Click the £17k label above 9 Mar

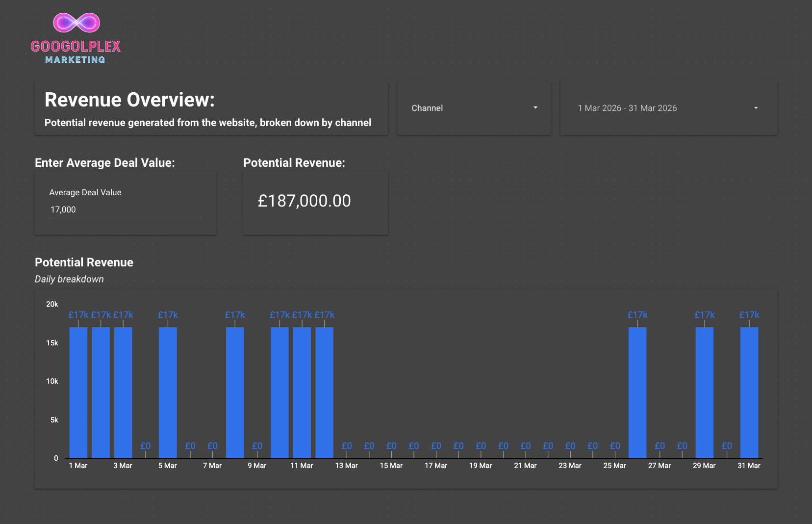pos(235,314)
